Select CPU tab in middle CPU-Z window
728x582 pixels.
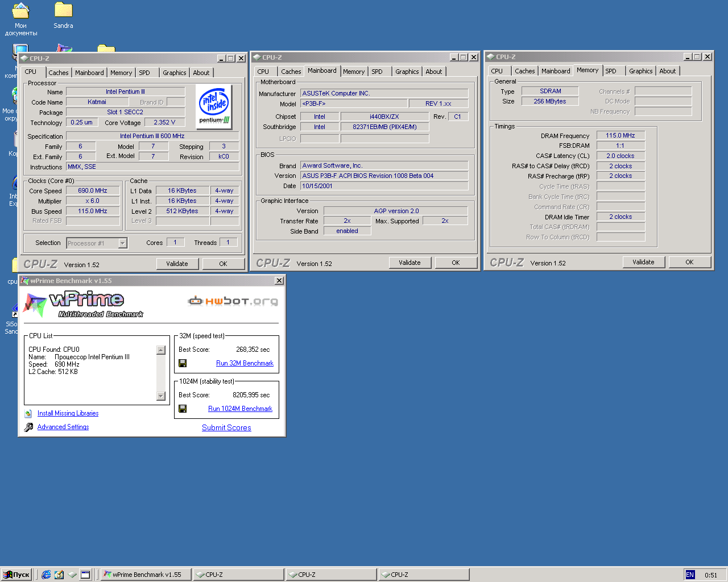[x=263, y=72]
